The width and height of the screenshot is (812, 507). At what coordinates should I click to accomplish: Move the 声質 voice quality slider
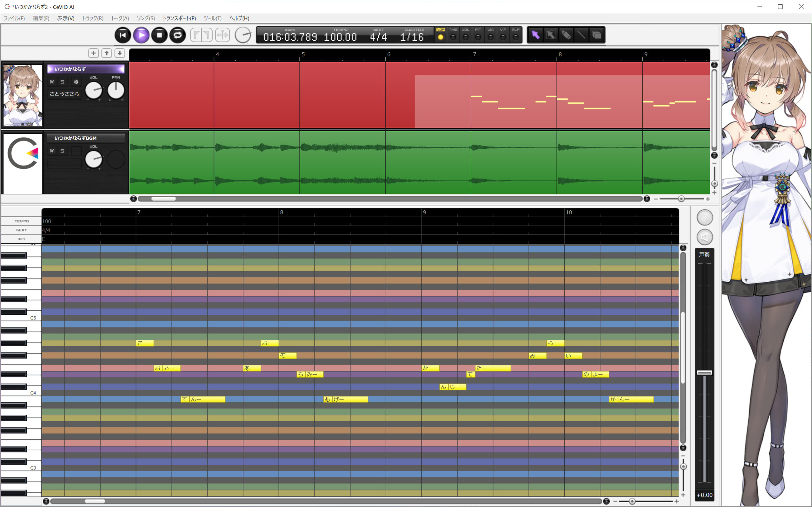pos(704,372)
